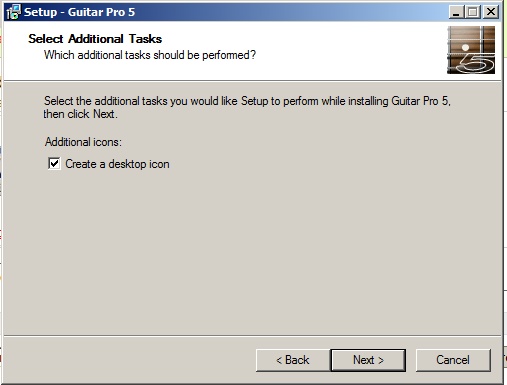Click the Setup installer icon in title bar
This screenshot has width=507, height=385.
[x=13, y=12]
